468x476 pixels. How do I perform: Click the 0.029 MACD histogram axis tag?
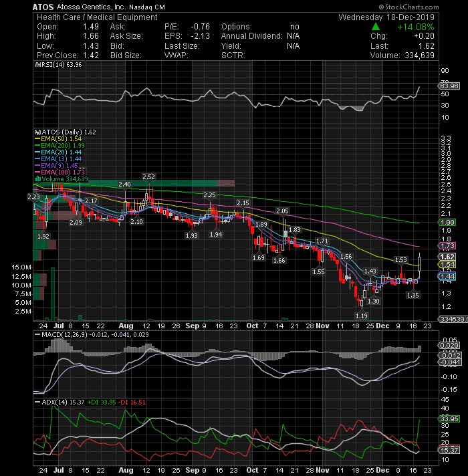[x=449, y=346]
